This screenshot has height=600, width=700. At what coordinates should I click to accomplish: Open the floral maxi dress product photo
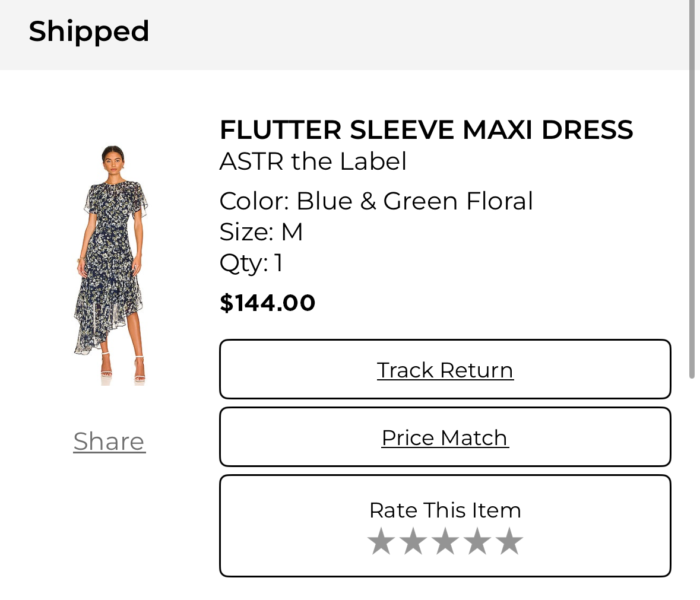pyautogui.click(x=110, y=264)
